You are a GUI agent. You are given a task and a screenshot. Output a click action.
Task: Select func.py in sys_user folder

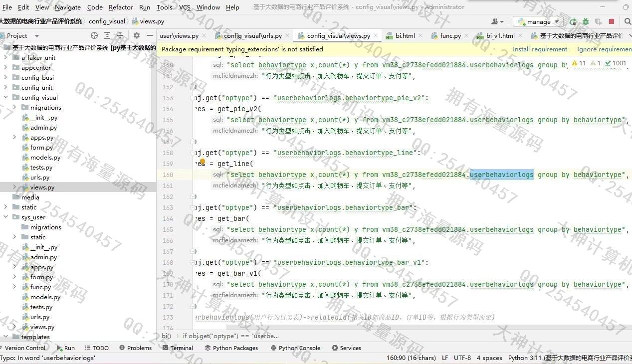click(40, 287)
